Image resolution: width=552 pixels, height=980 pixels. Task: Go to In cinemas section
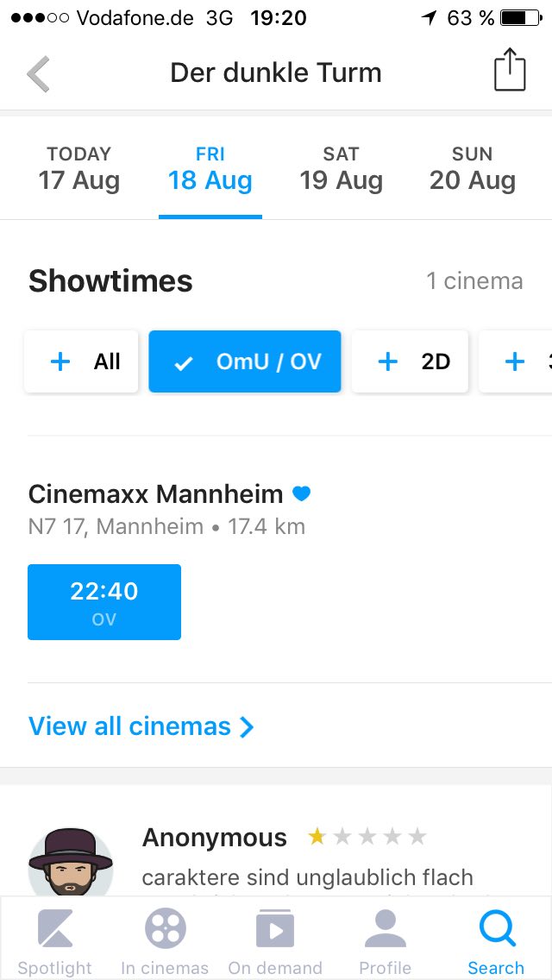click(x=165, y=941)
